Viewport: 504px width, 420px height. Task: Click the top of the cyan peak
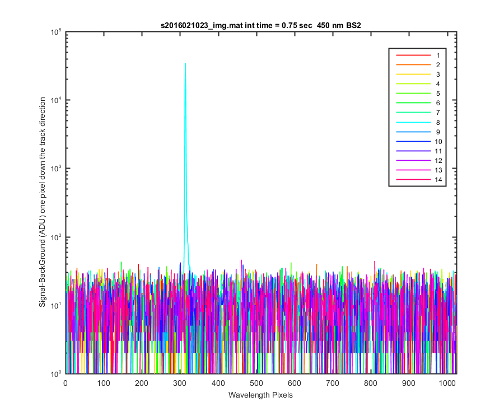(185, 64)
